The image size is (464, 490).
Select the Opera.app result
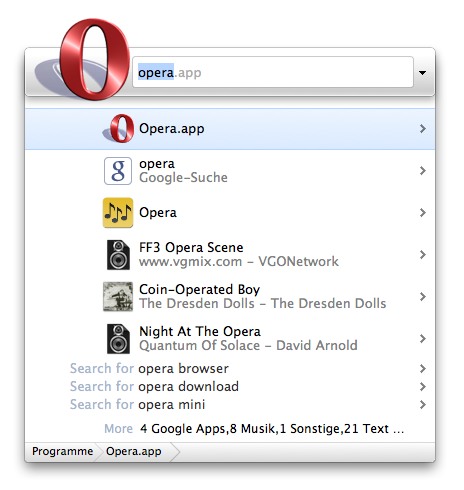tap(230, 129)
